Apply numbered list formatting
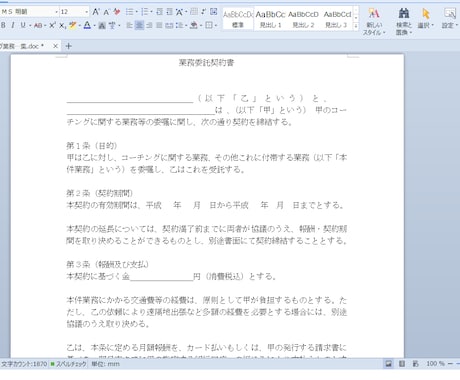 coord(144,12)
